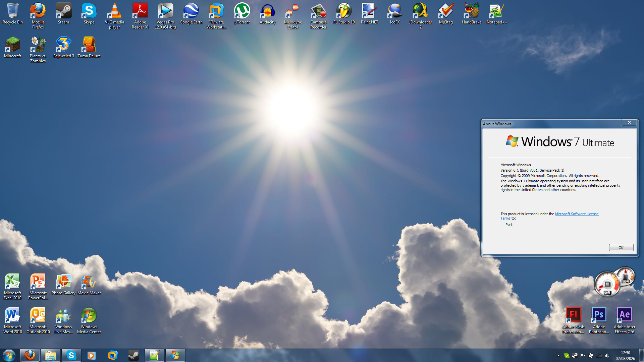Select the Mozilla Firefox desktop shortcut
This screenshot has width=644, height=362.
38,16
